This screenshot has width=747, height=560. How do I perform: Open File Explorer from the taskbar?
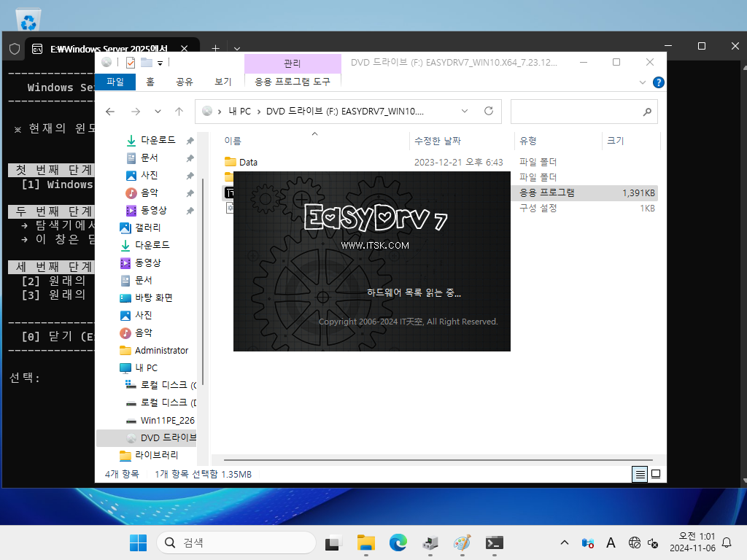tap(366, 542)
